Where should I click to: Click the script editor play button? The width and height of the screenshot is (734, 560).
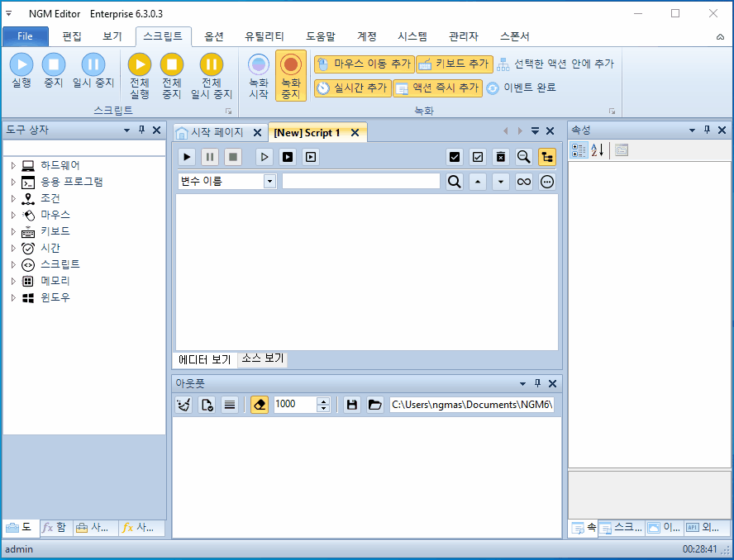188,157
